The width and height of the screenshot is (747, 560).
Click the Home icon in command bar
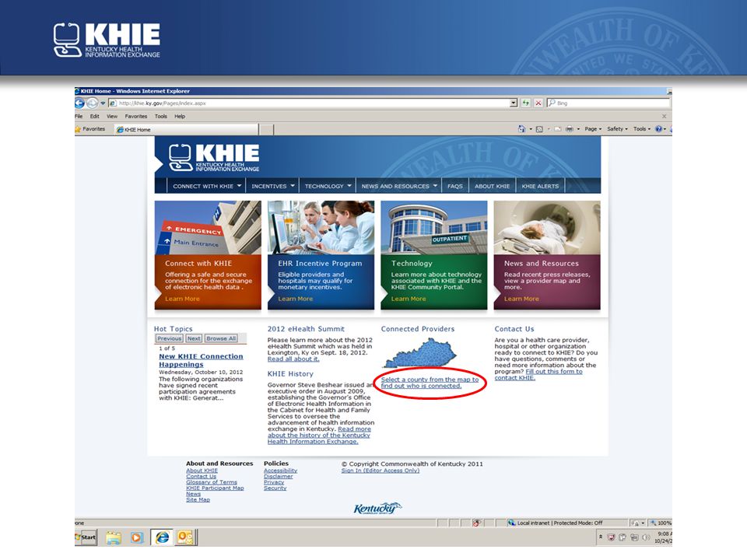[521, 129]
